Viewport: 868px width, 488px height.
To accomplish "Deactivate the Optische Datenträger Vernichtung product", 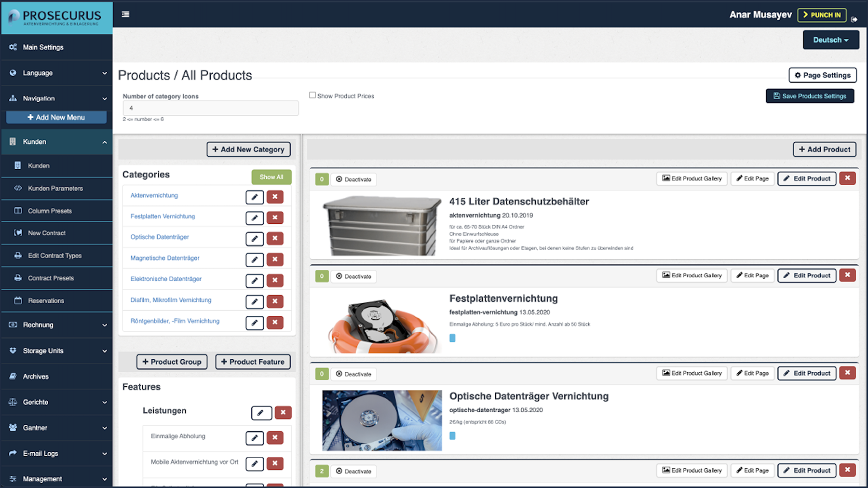I will click(354, 374).
